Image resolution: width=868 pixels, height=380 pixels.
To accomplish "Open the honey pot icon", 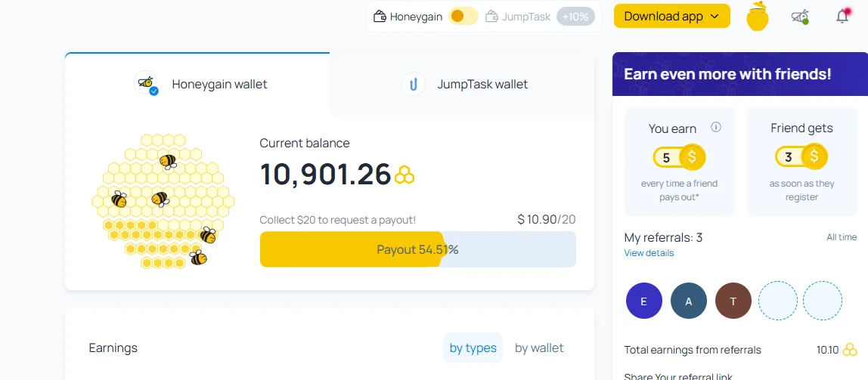I will tap(758, 16).
